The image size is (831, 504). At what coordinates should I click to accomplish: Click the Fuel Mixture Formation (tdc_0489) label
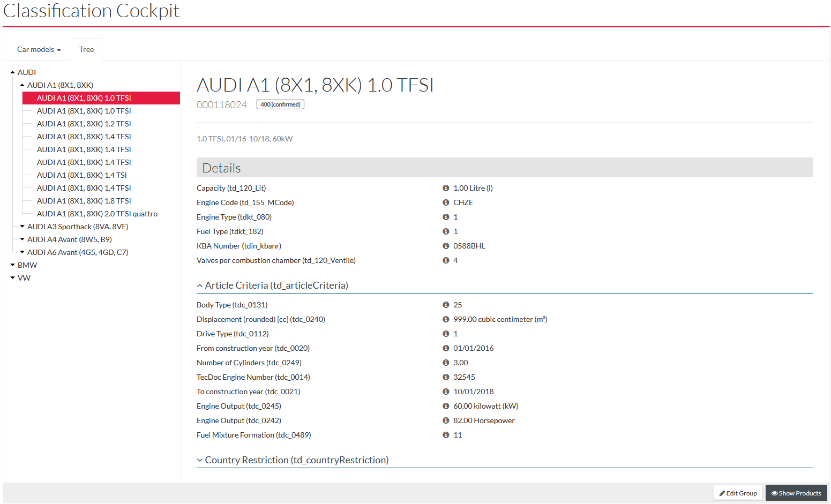click(254, 435)
